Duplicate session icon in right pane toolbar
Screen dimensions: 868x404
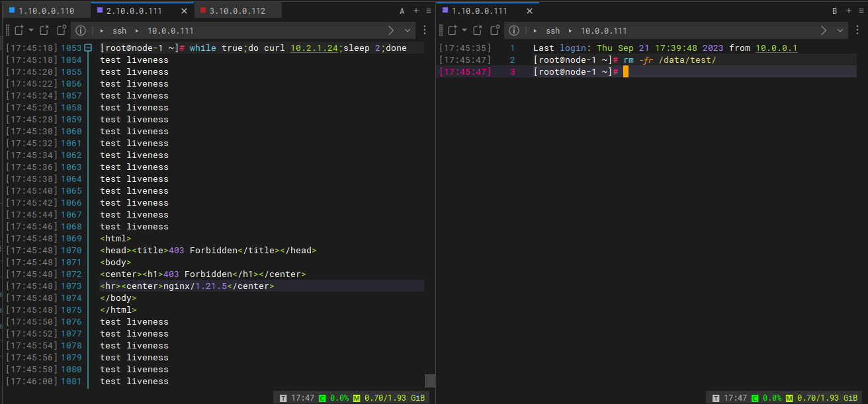495,30
